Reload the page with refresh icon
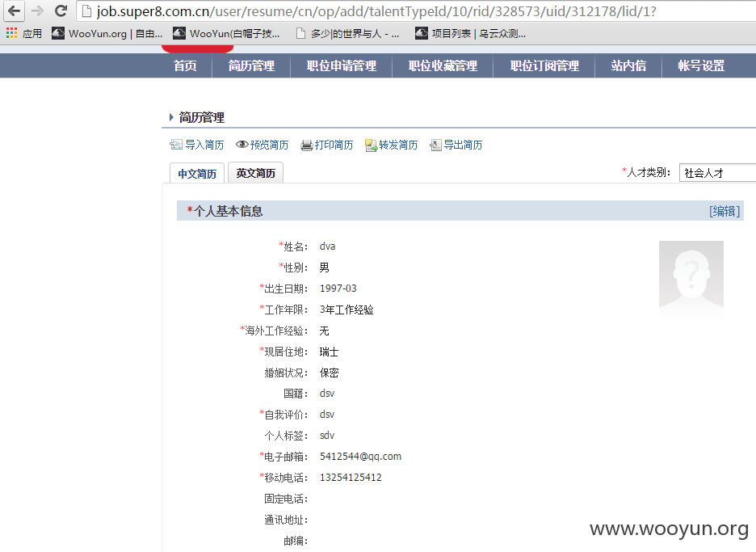 pos(61,11)
